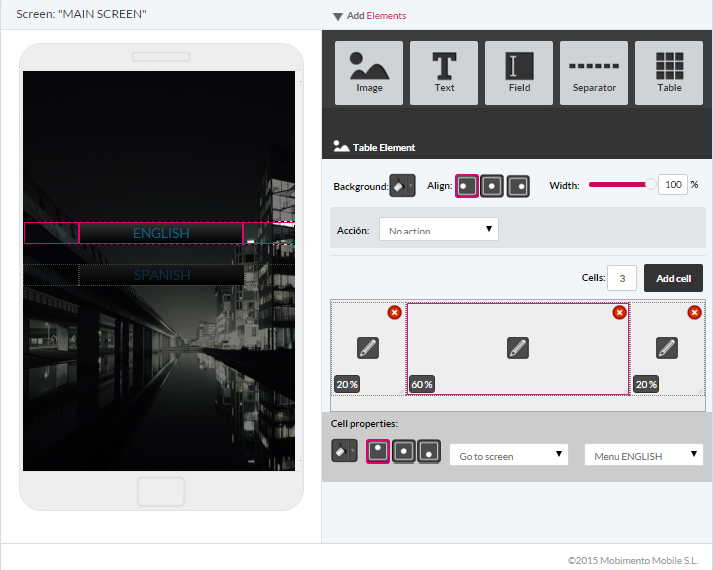Select the ENGLISH cell in phone preview
The width and height of the screenshot is (713, 570).
[161, 233]
